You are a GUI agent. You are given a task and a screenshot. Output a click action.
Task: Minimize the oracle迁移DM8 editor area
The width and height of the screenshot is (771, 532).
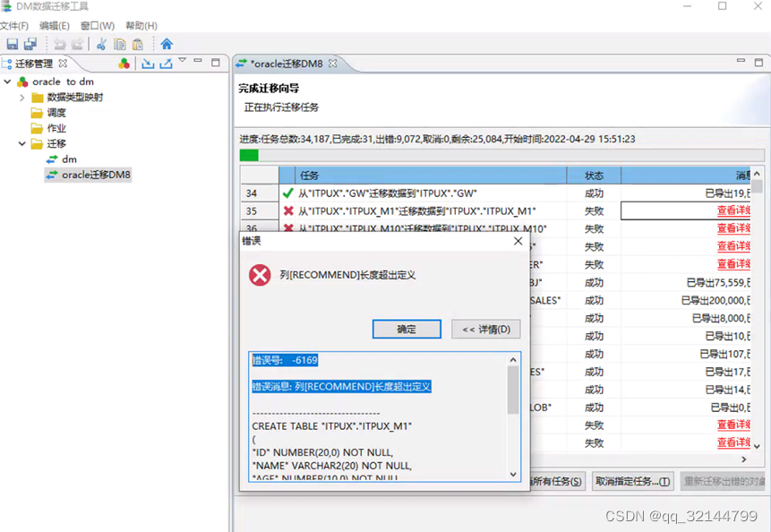pos(741,61)
